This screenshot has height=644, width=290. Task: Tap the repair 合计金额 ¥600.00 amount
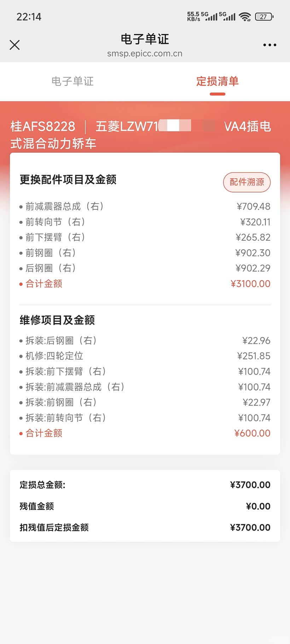pos(252,433)
